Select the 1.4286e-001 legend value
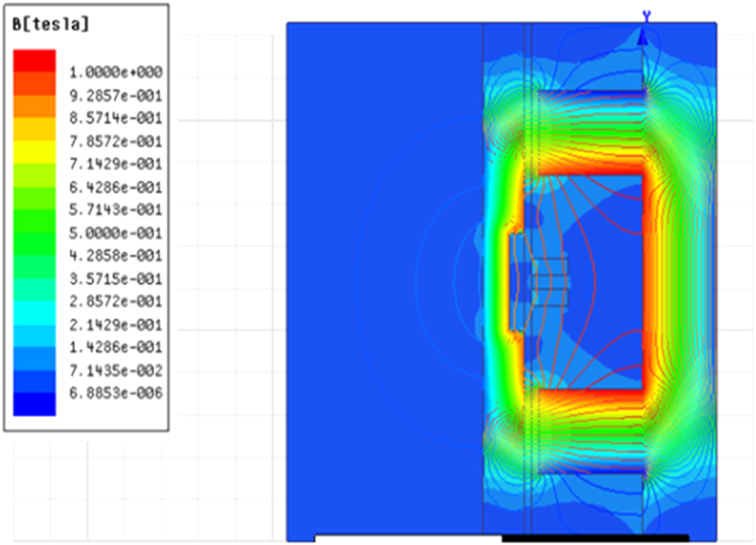 click(x=116, y=347)
